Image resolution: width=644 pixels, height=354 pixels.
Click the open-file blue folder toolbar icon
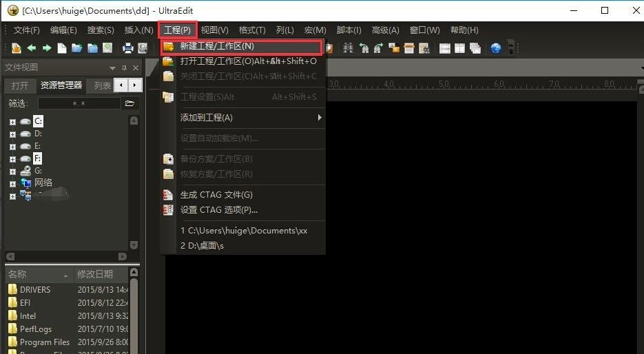tap(77, 48)
